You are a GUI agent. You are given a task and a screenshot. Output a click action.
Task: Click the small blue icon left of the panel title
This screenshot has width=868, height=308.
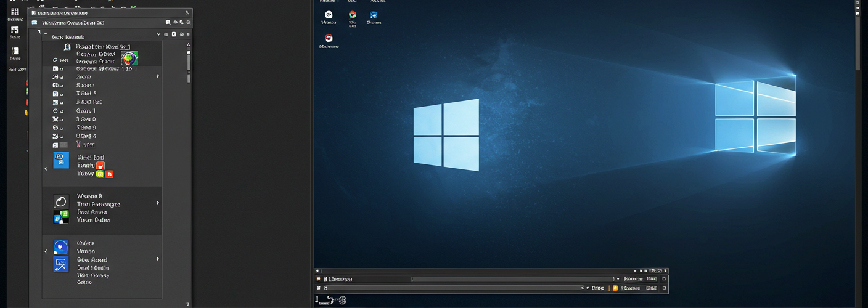click(35, 22)
